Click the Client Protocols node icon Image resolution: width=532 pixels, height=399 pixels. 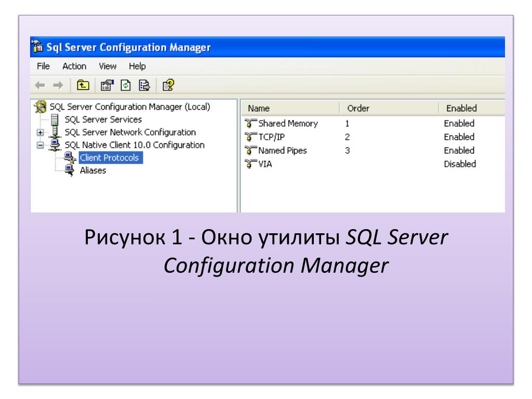[x=70, y=158]
